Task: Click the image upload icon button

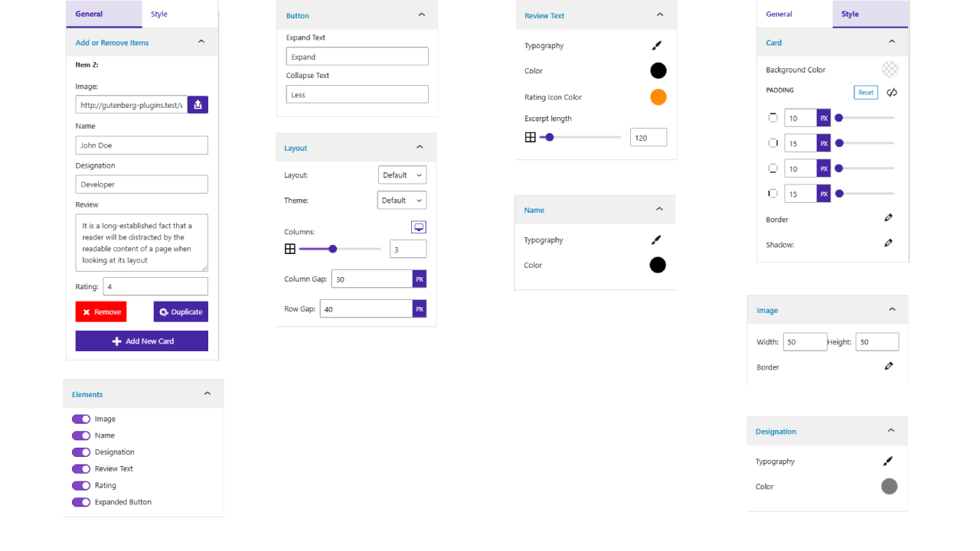Action: 198,105
